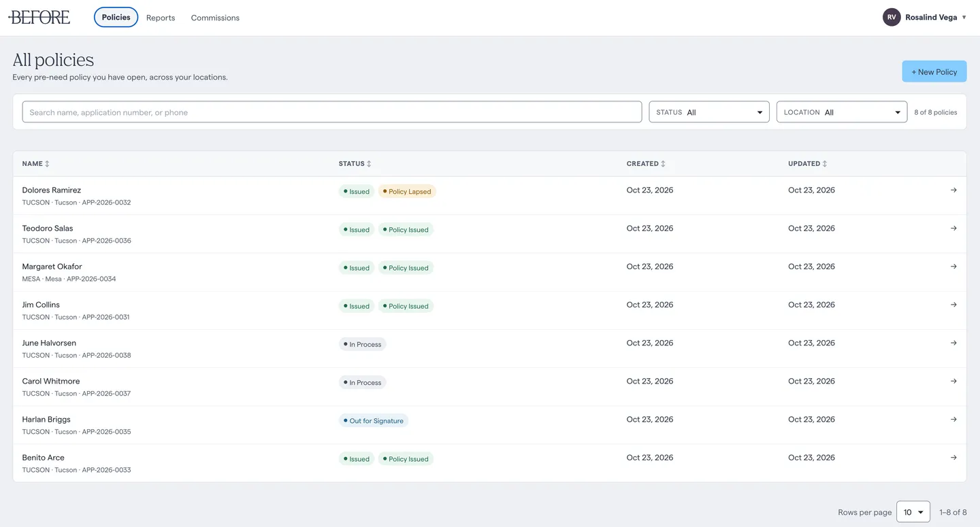Screen dimensions: 980x527
Task: Switch to the Commissions tab
Action: [215, 18]
